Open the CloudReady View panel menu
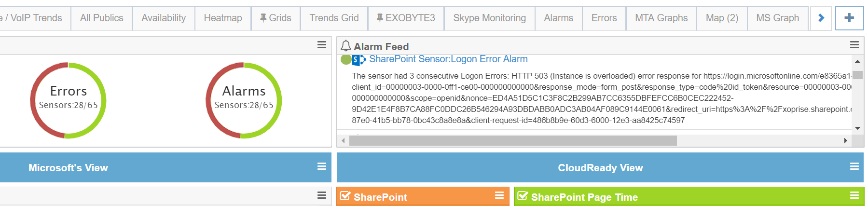 tap(854, 166)
